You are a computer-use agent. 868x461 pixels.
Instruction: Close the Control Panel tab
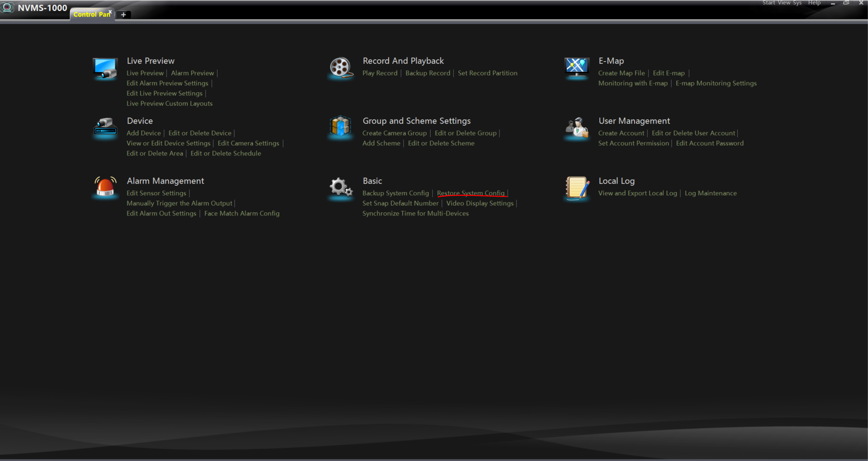click(110, 12)
